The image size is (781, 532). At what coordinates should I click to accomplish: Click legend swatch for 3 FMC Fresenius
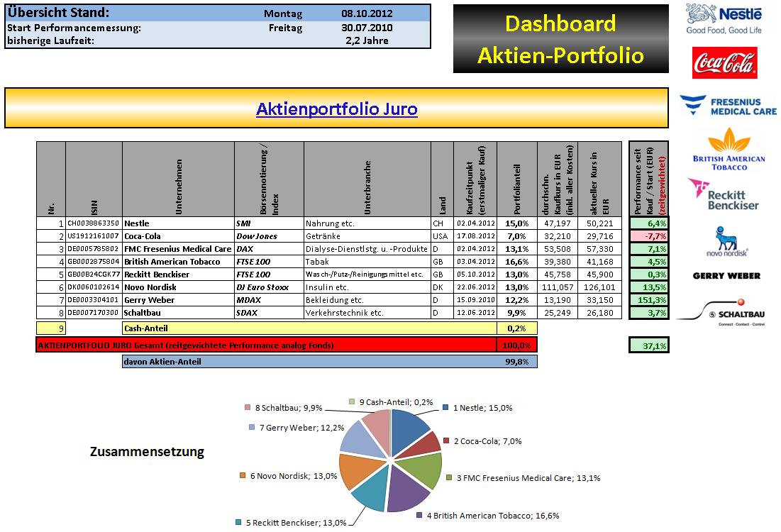pos(449,477)
